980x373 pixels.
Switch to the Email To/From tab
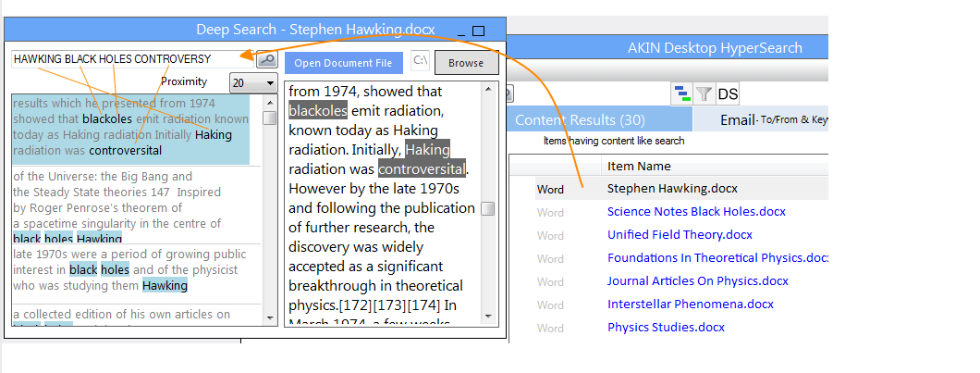point(761,119)
